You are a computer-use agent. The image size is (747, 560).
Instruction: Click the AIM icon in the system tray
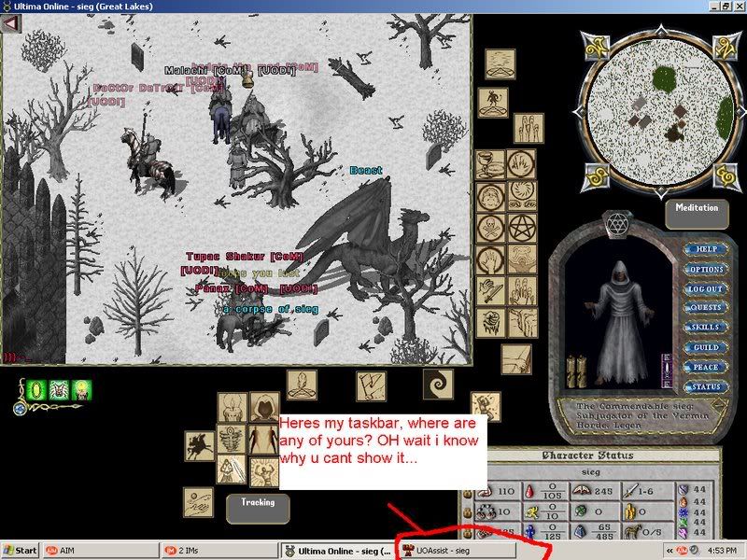pyautogui.click(x=682, y=551)
